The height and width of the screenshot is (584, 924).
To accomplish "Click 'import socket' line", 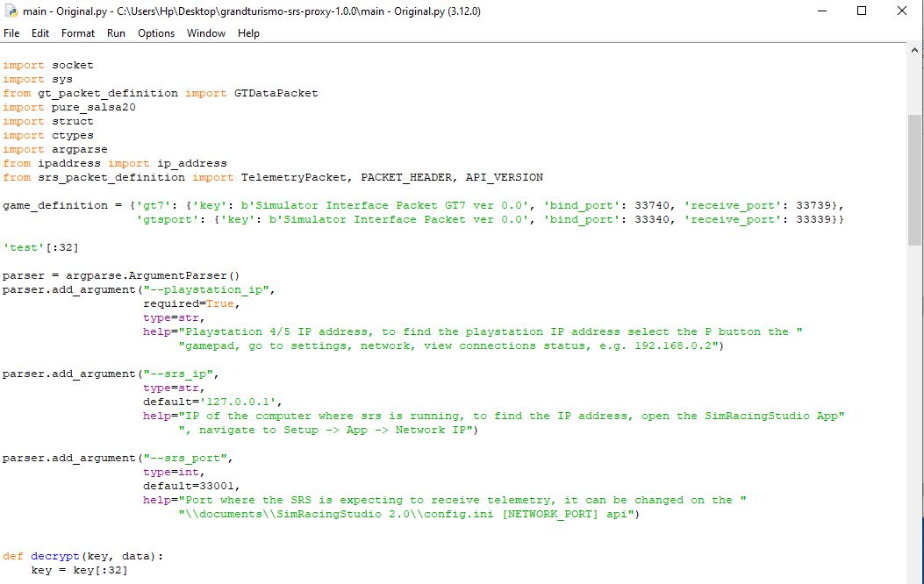I will coord(47,66).
